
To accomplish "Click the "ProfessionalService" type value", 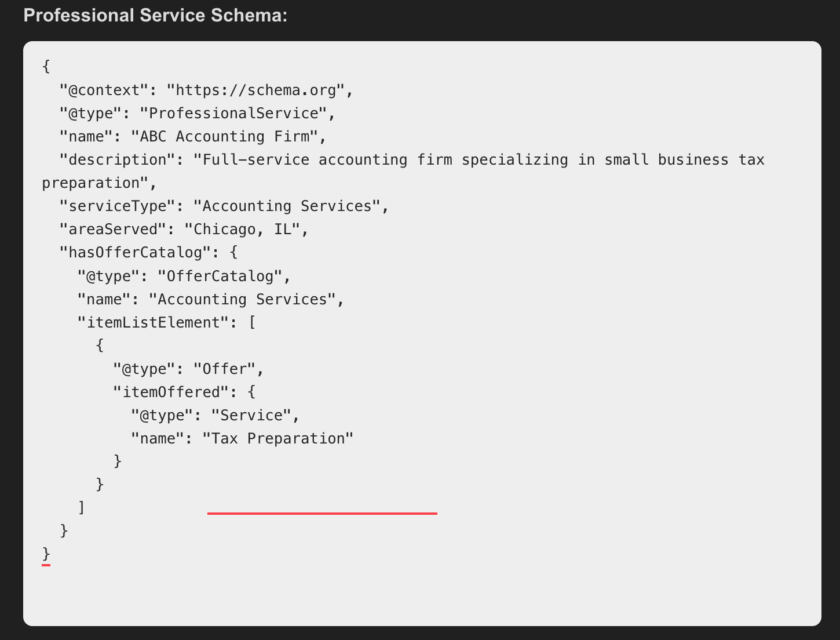I will point(233,114).
